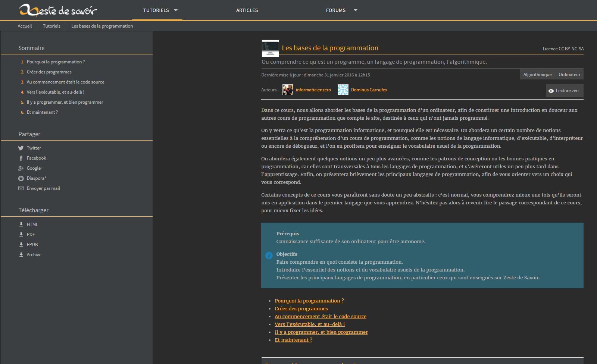Download the HTML version

[x=32, y=225]
